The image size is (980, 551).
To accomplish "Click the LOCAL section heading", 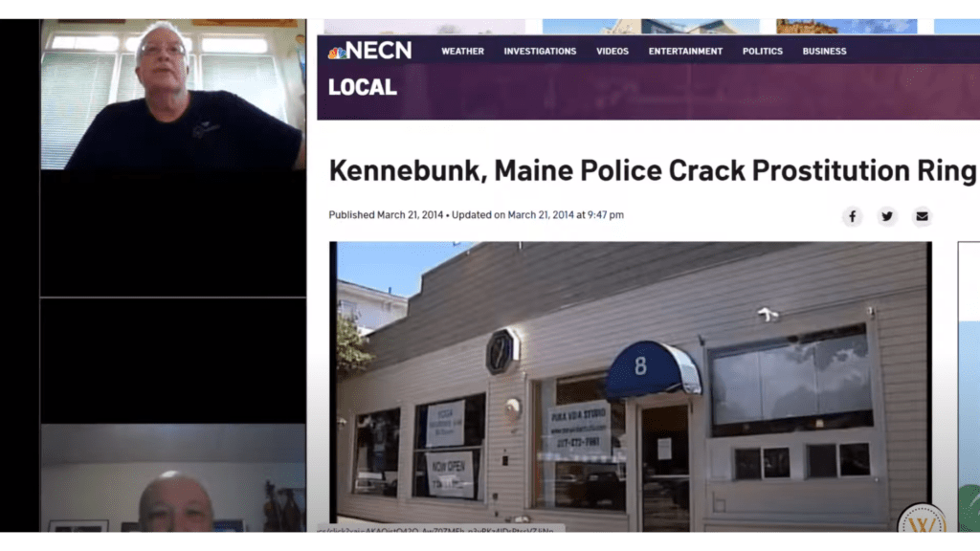I will tap(363, 87).
